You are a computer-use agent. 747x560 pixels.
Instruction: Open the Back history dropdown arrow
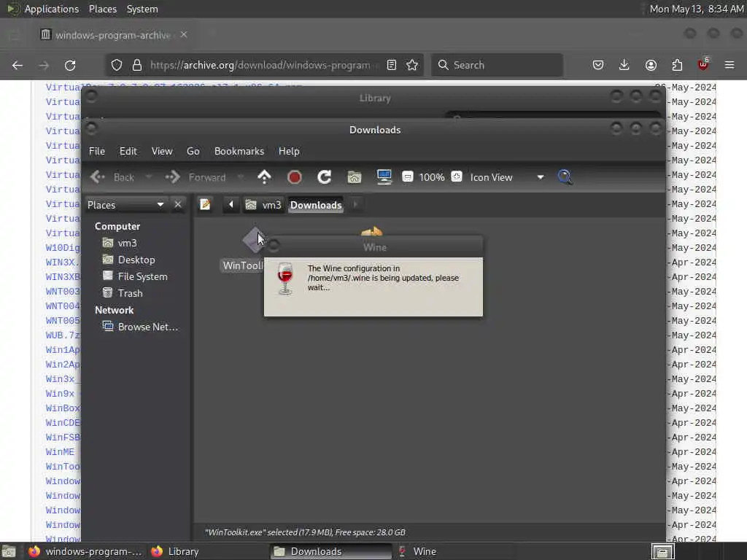click(x=149, y=177)
